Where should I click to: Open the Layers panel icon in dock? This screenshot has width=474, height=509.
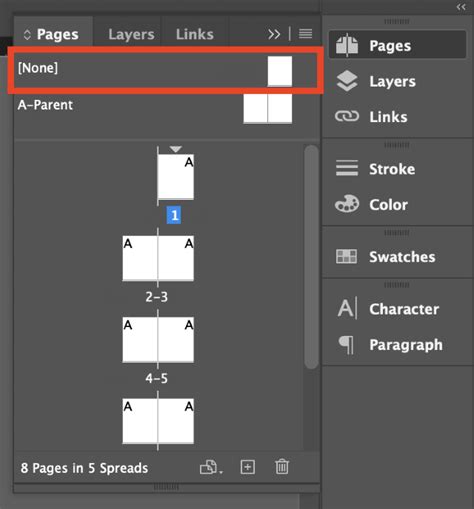347,81
